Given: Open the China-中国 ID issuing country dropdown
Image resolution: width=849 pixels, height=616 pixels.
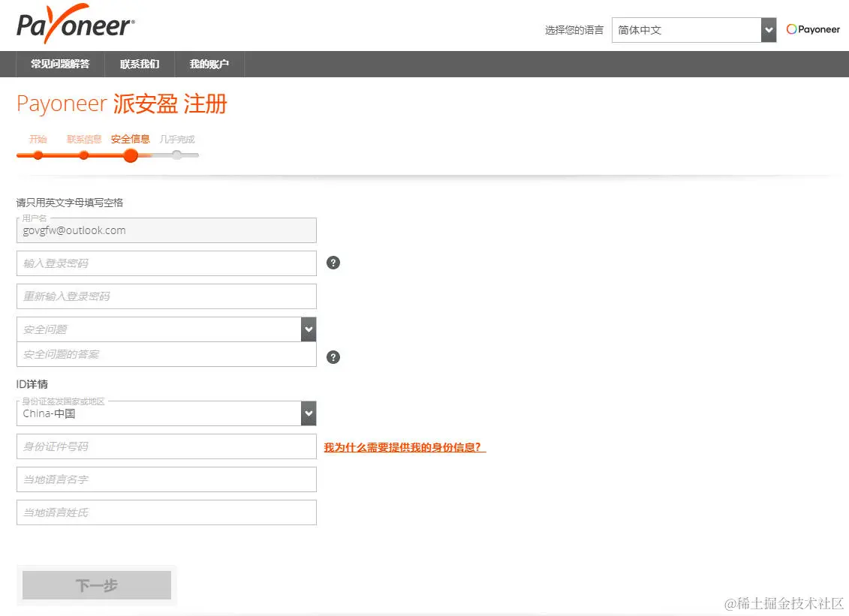Looking at the screenshot, I should [308, 413].
